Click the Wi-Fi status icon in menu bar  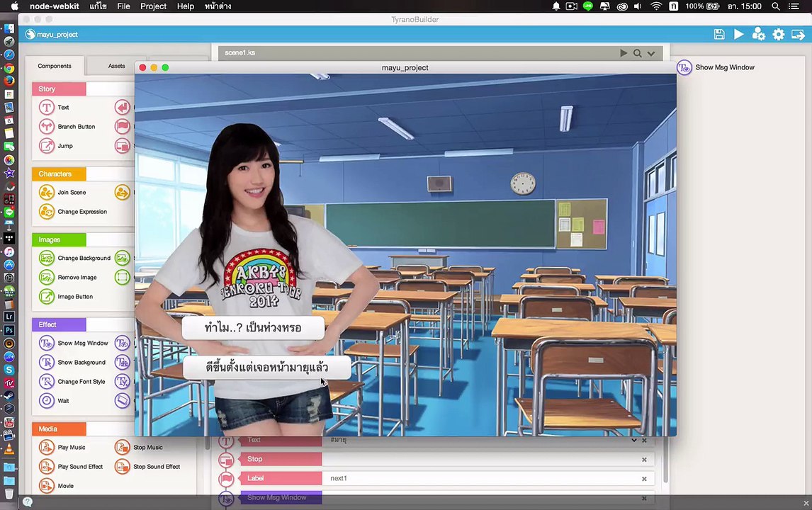tap(656, 6)
